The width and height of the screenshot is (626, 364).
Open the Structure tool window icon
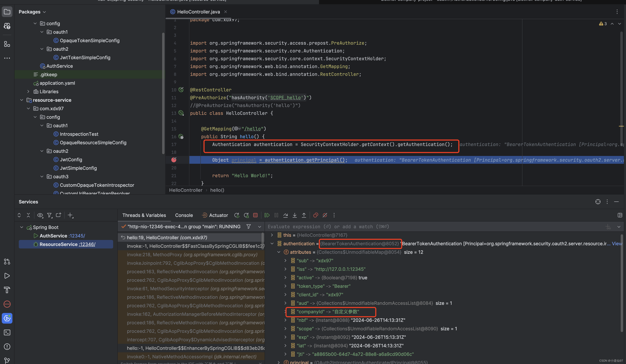point(7,44)
